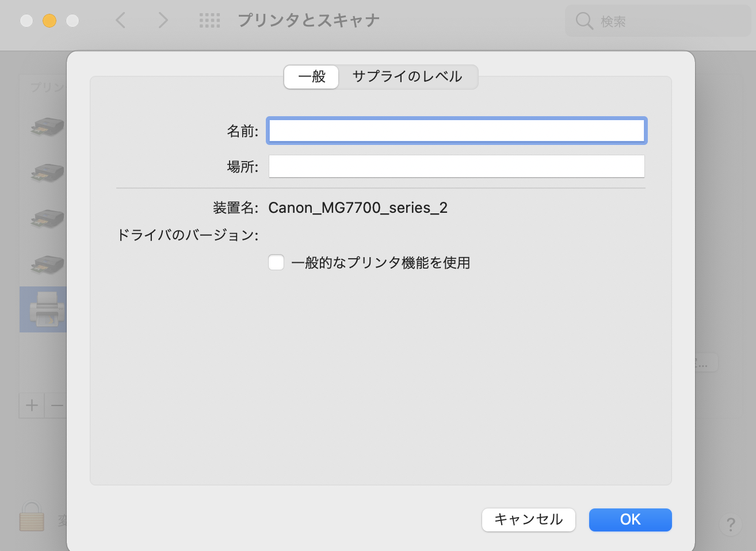Click the forward navigation arrow
Image resolution: width=756 pixels, height=551 pixels.
click(x=163, y=21)
